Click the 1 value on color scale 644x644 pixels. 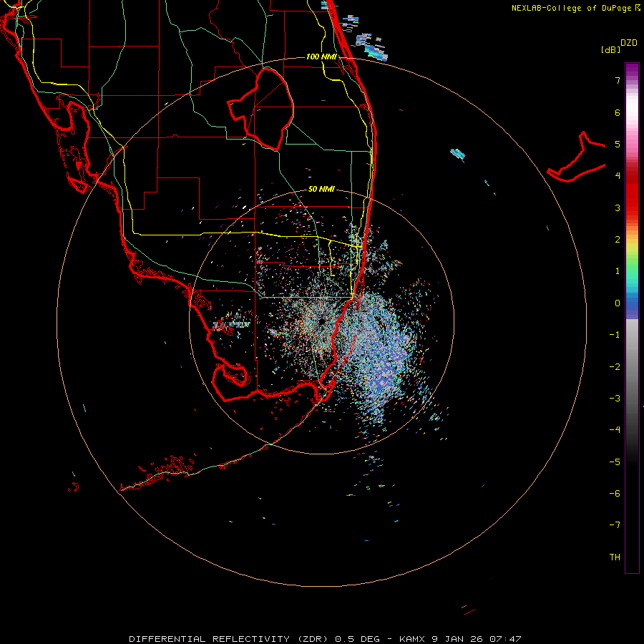(x=618, y=271)
